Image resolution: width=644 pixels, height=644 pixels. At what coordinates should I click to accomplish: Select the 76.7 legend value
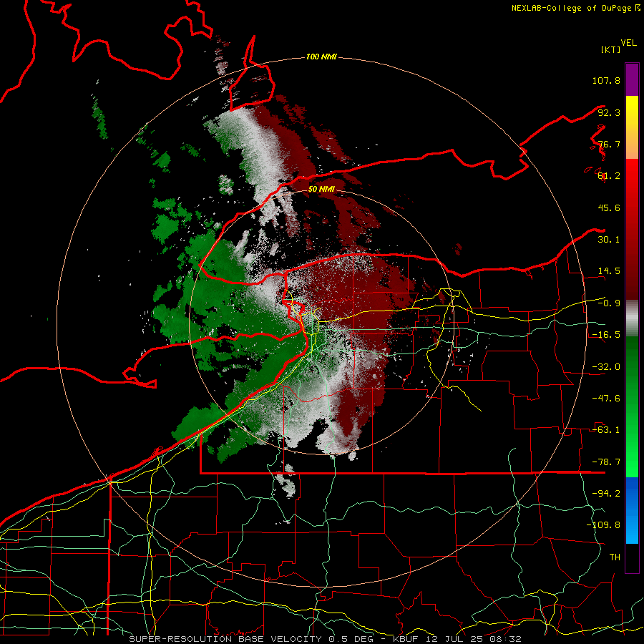click(609, 144)
